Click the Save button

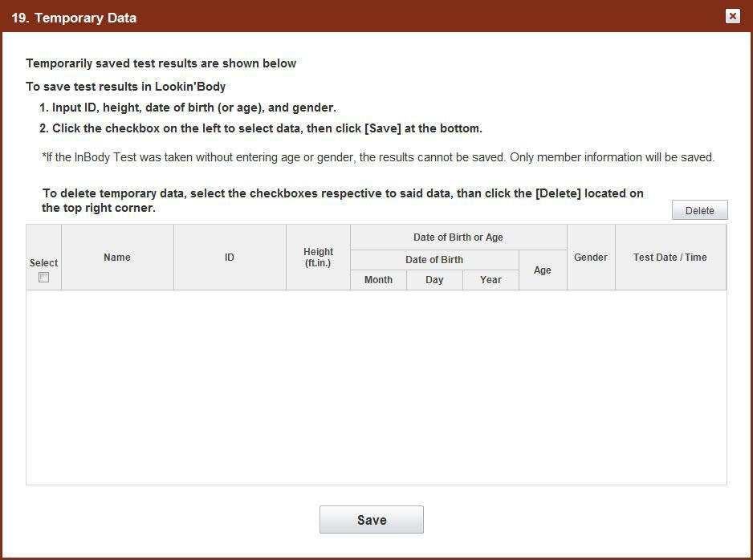click(372, 520)
